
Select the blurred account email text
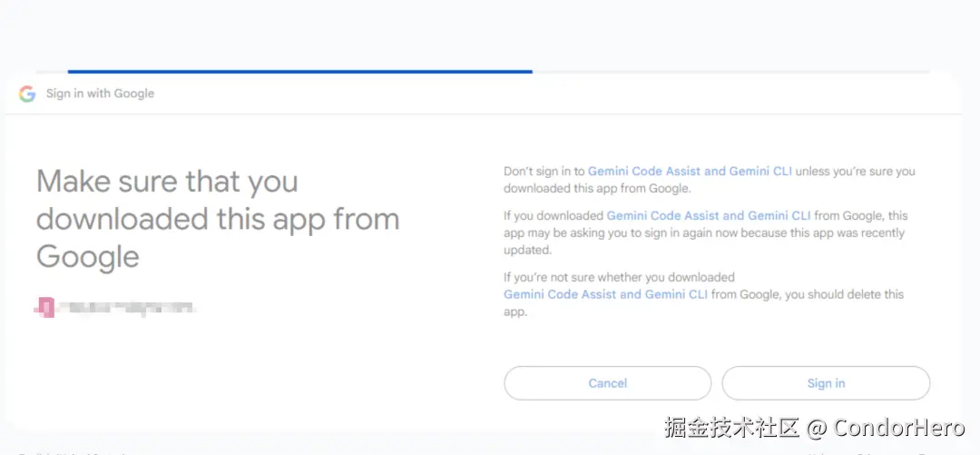126,307
